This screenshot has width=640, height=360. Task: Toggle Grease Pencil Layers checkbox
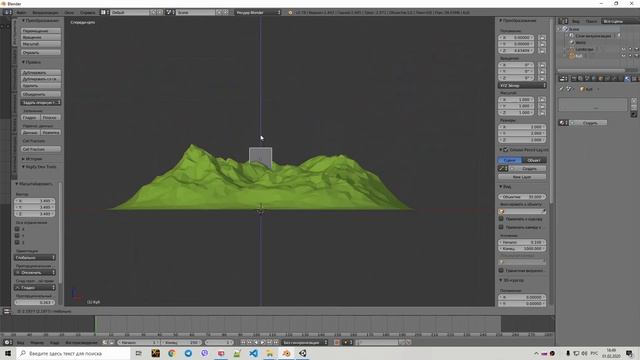coord(506,150)
